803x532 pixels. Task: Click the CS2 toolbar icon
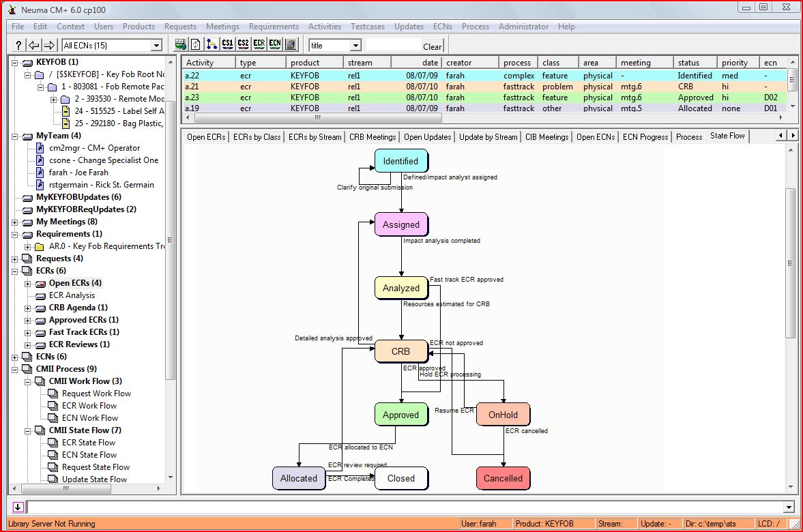(x=243, y=45)
